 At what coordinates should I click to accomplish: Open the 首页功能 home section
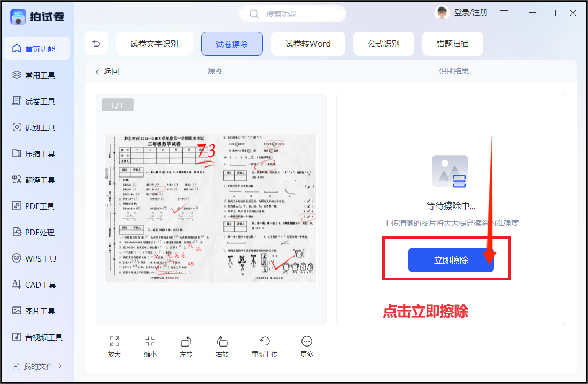(x=37, y=49)
